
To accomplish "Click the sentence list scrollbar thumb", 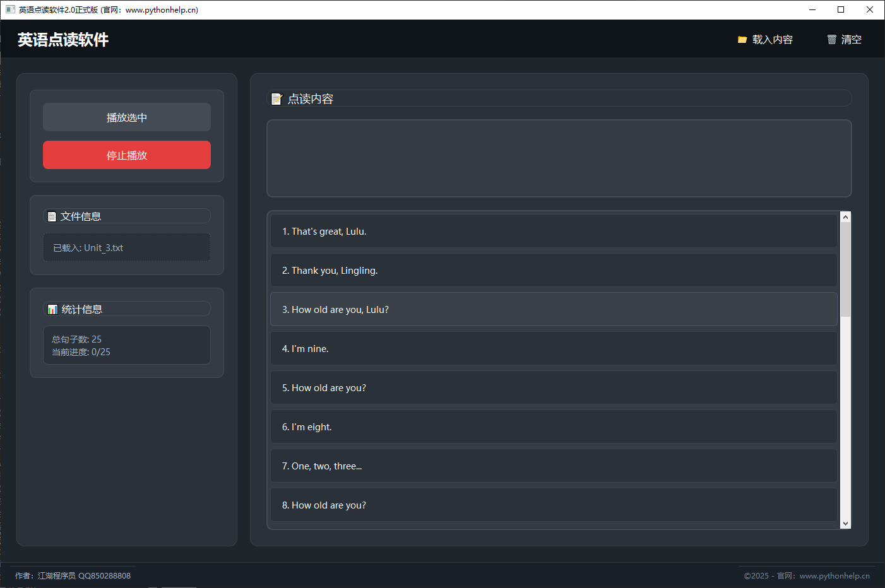I will [845, 269].
